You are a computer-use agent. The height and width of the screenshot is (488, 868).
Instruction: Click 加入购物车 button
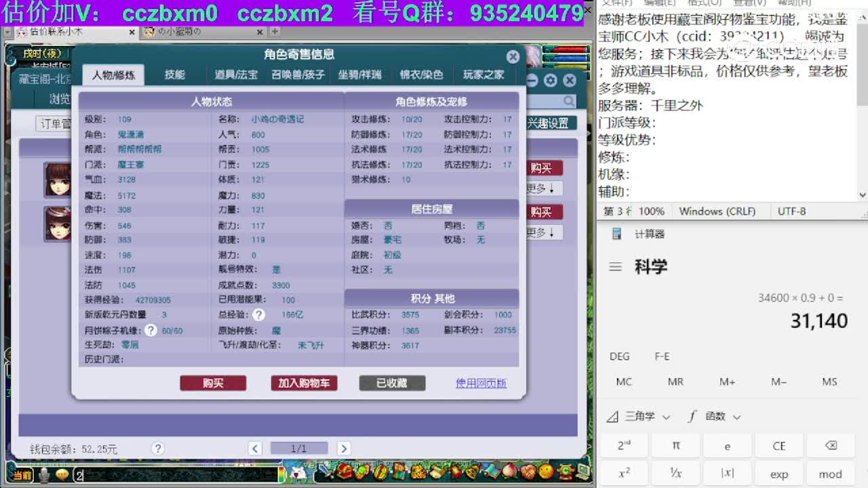[304, 383]
